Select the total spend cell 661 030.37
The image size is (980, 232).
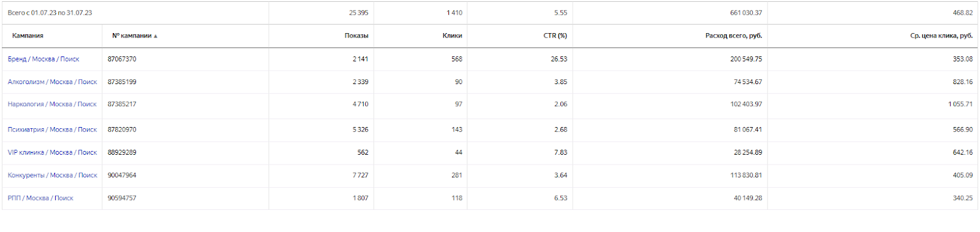pyautogui.click(x=670, y=13)
